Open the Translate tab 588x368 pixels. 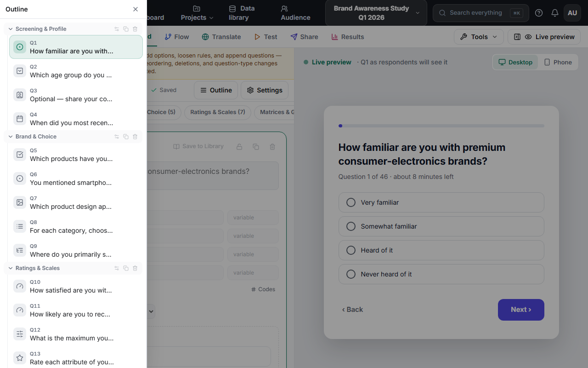click(x=221, y=37)
